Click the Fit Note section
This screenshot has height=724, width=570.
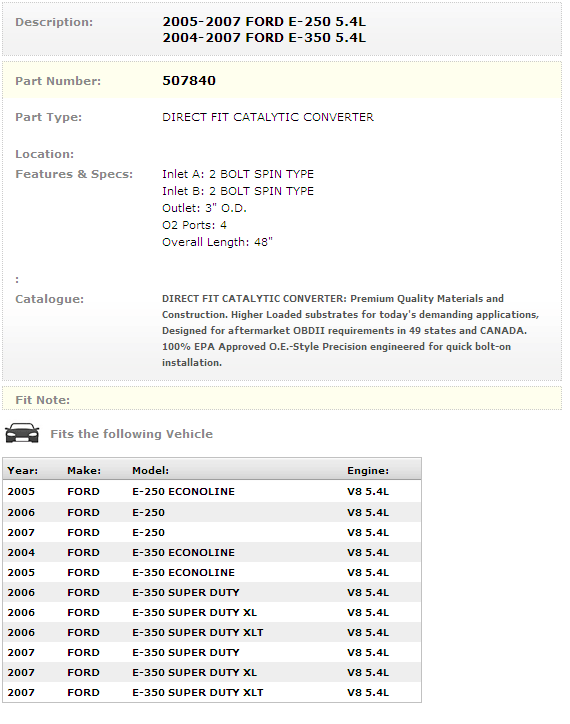click(x=282, y=399)
